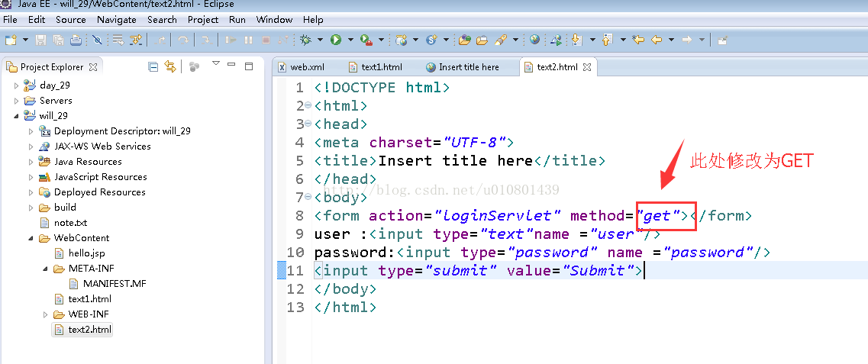Click the Pin Editor icon
The width and height of the screenshot is (868, 364).
point(722,40)
